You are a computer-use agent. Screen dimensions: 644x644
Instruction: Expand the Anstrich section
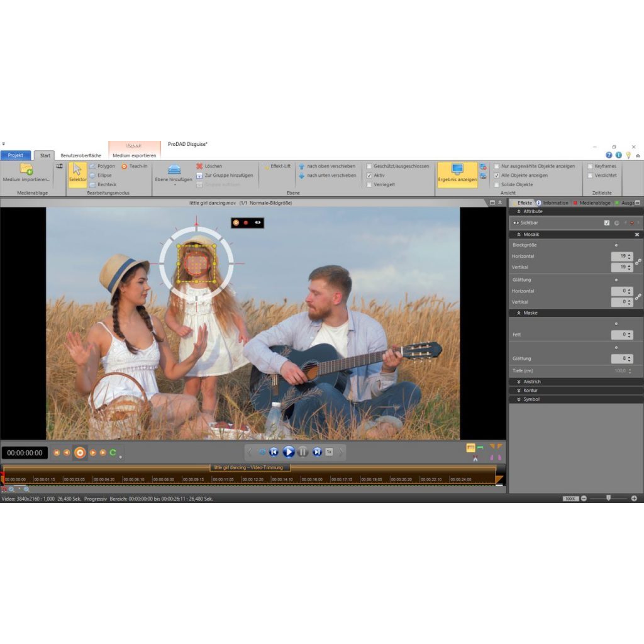tap(519, 382)
